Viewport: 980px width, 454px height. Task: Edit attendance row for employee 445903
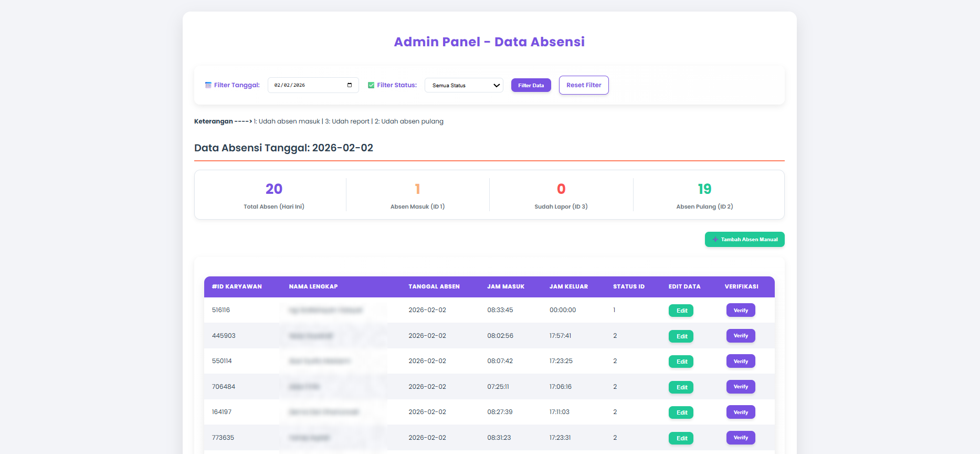681,336
